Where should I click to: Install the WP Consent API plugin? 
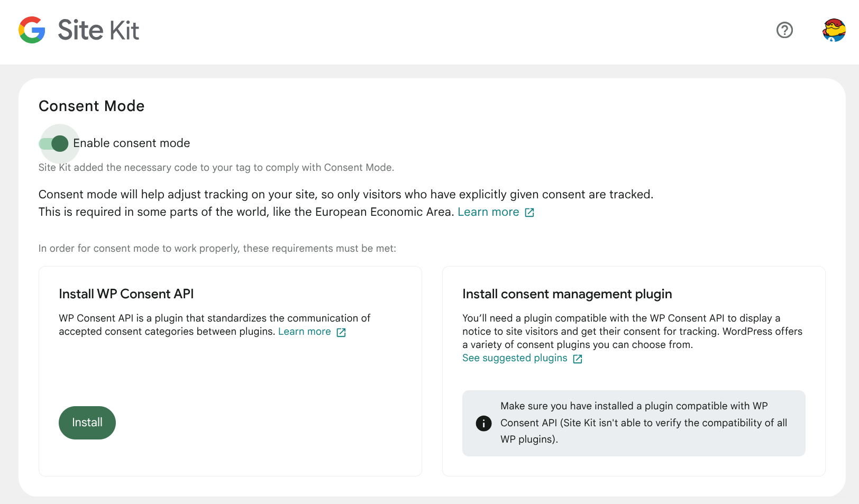tap(87, 423)
